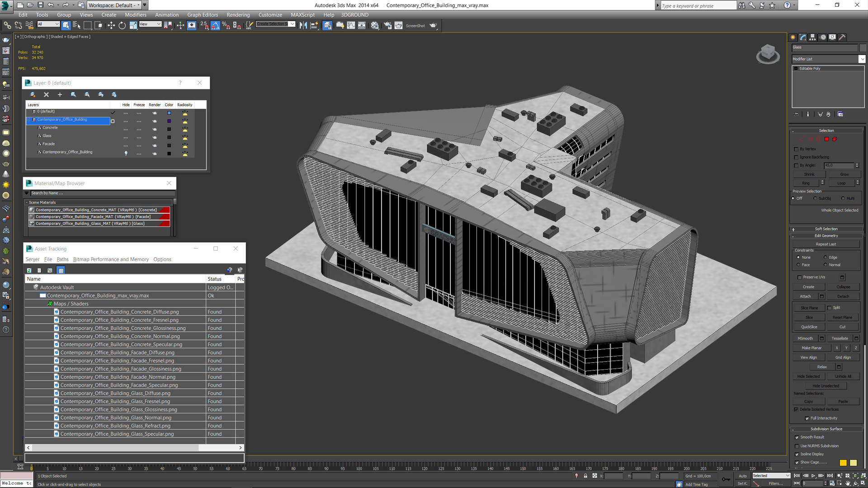Toggle Preserve UVs checkbox

[x=799, y=277]
